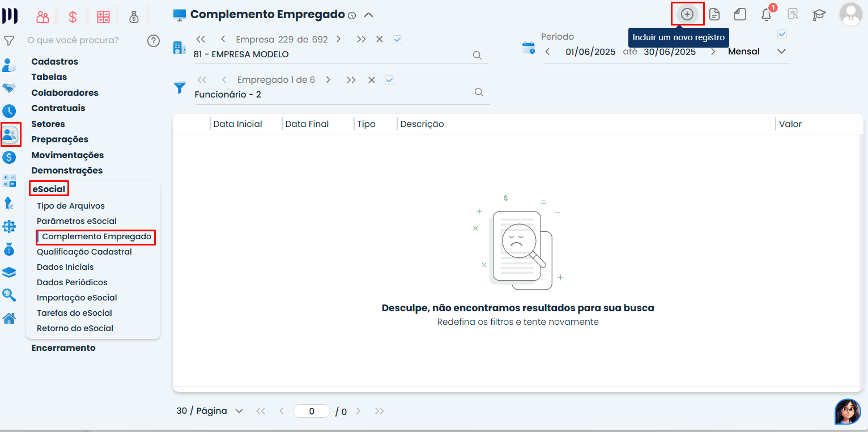Click the plus icon to add new record
The width and height of the screenshot is (868, 432).
click(687, 14)
